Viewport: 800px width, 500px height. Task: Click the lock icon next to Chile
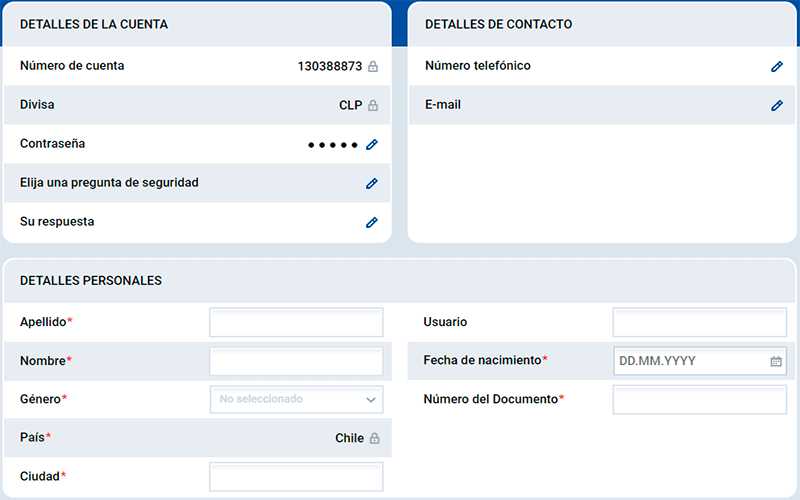pyautogui.click(x=374, y=438)
